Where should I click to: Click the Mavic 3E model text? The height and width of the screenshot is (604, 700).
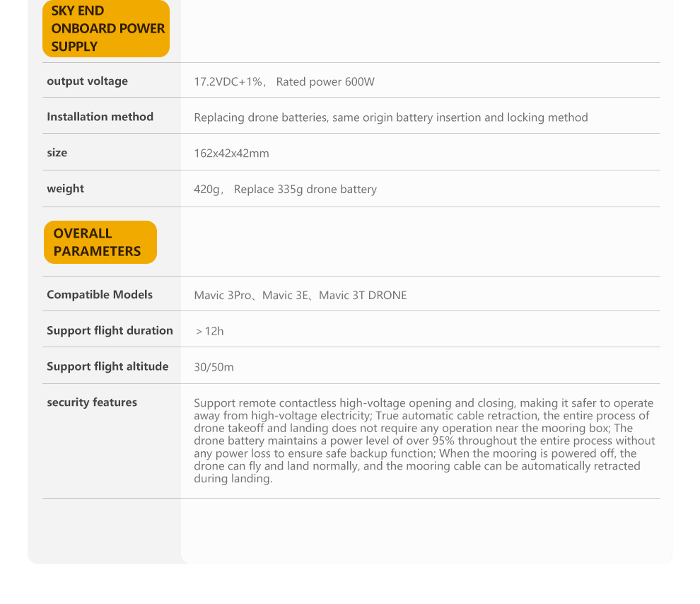286,296
